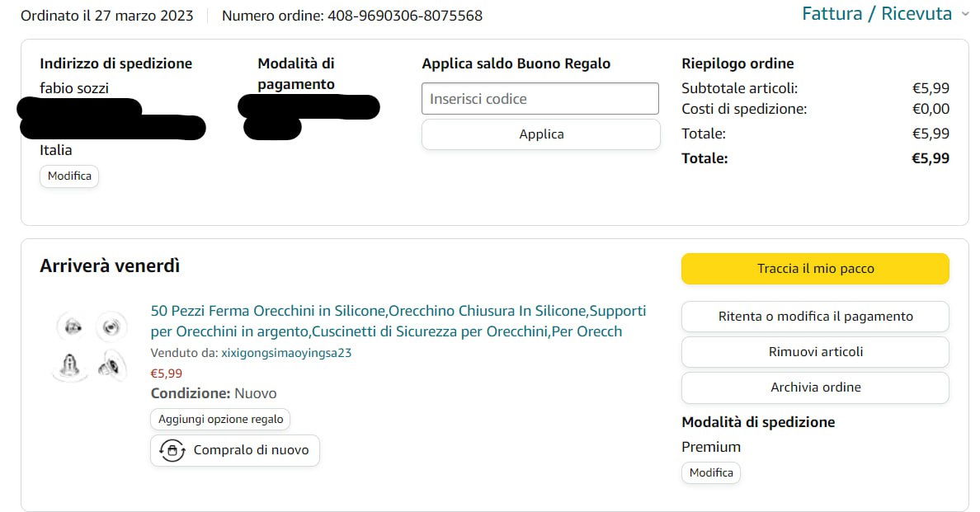Click the Rimuovi articoli button
980x512 pixels.
[x=815, y=352]
